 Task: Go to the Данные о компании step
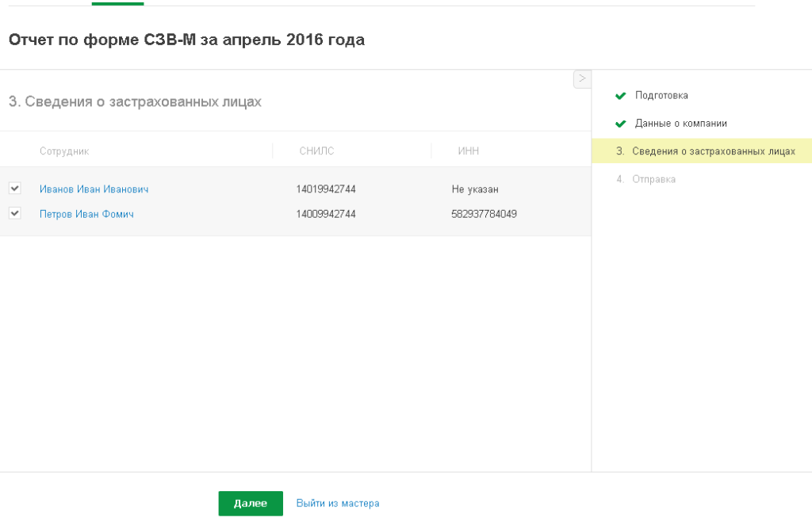point(680,124)
